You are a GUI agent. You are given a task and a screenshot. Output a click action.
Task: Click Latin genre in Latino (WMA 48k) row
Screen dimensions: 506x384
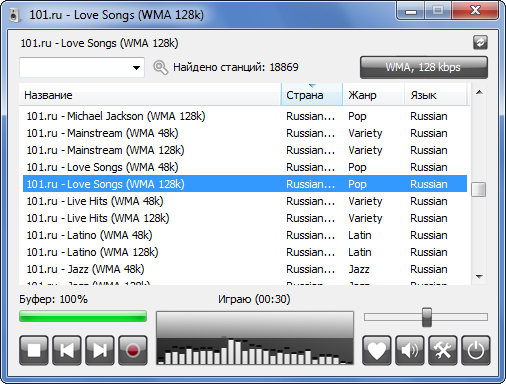click(x=360, y=235)
